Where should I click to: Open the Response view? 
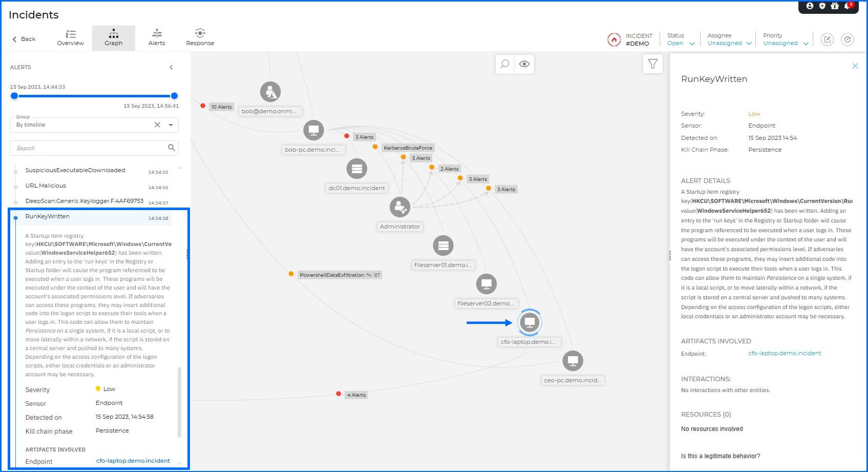click(x=200, y=37)
